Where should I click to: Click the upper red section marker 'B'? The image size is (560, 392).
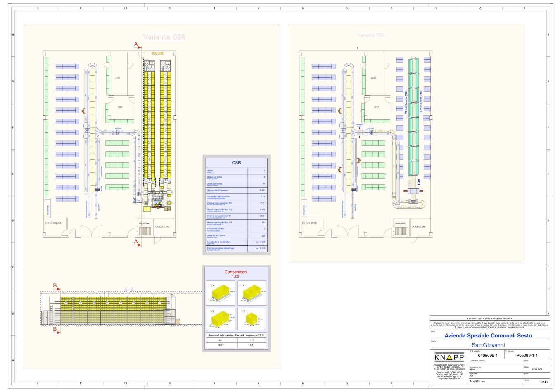(x=55, y=285)
